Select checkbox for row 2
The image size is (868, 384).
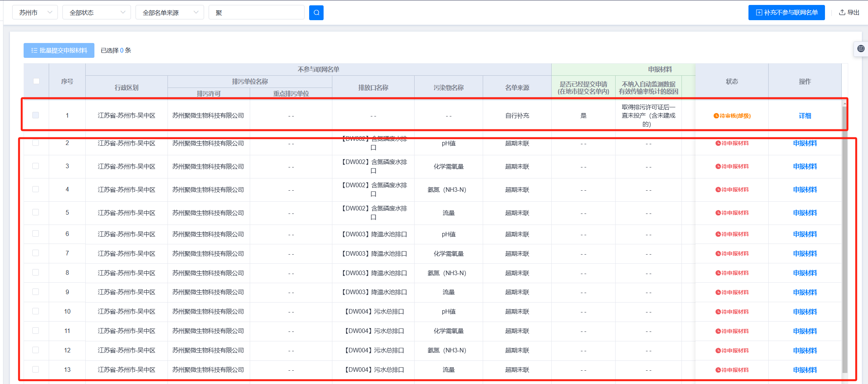tap(36, 143)
